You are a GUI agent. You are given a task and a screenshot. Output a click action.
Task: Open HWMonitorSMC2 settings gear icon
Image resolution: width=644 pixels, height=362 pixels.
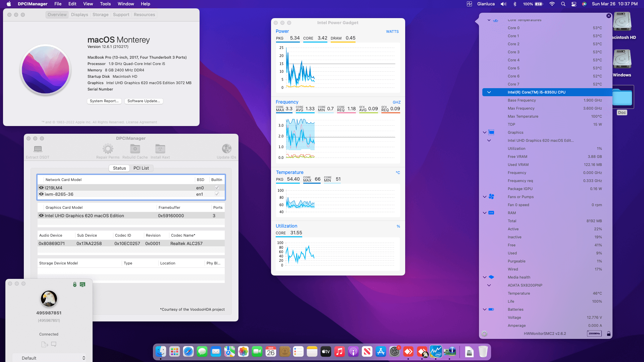point(484,334)
